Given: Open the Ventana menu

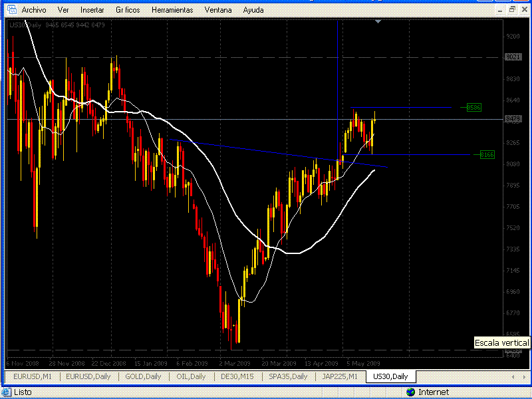Looking at the screenshot, I should [x=218, y=10].
